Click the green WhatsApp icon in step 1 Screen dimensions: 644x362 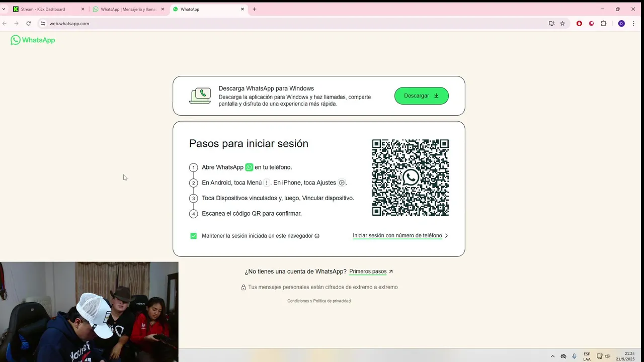pos(249,167)
